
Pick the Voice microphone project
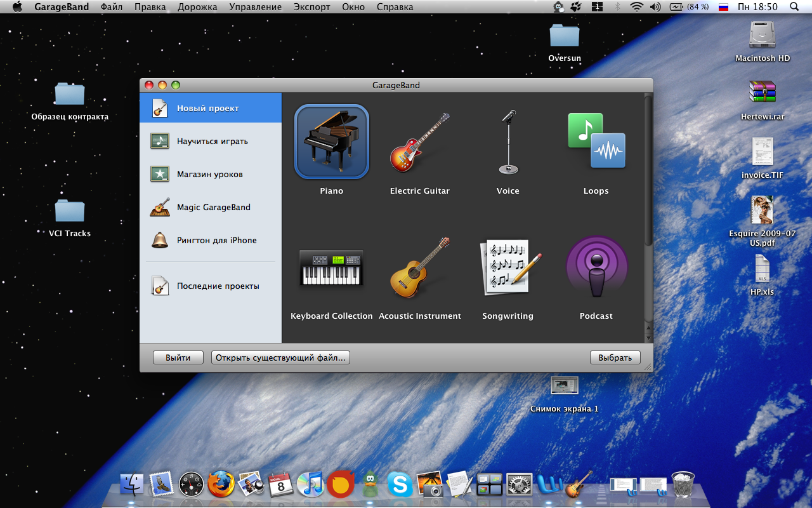[x=508, y=142]
